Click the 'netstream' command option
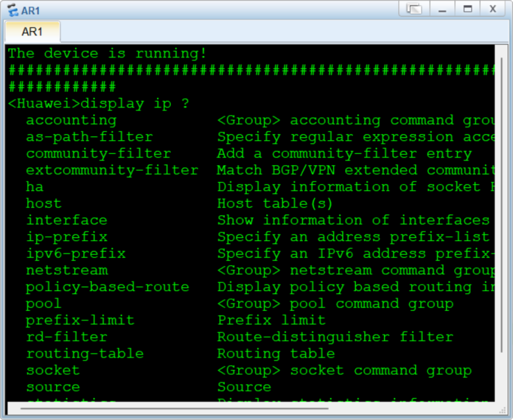513x420 pixels. click(x=67, y=270)
